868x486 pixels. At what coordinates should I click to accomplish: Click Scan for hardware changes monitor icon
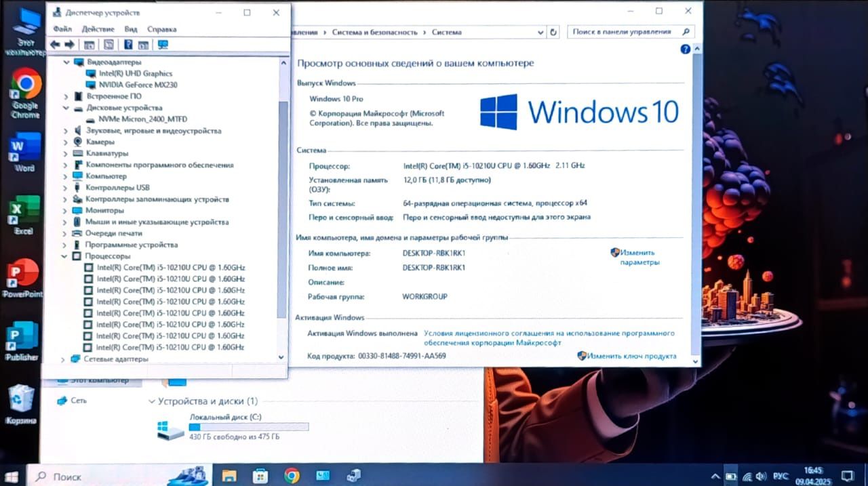click(163, 45)
